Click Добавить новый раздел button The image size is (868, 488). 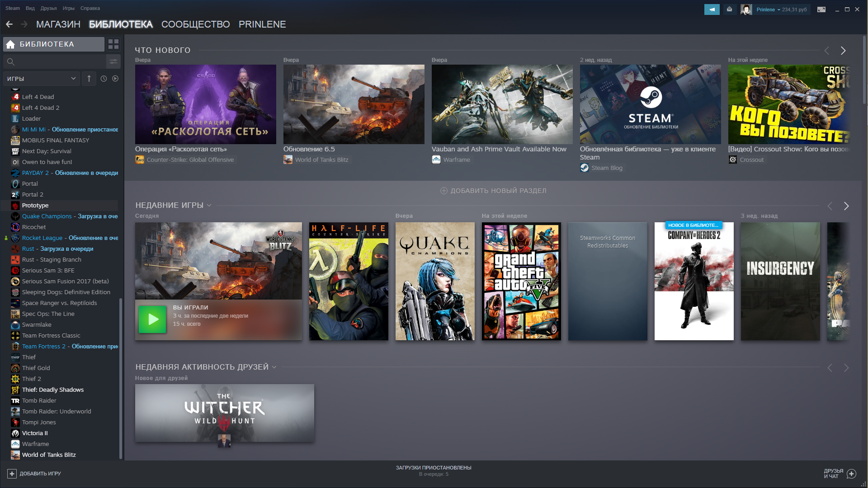click(493, 191)
